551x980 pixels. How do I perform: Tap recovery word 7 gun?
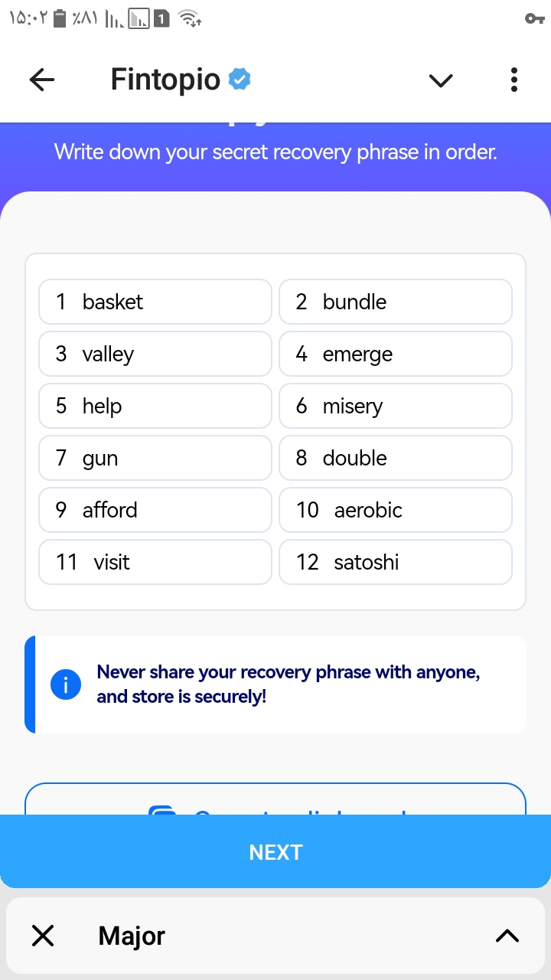click(155, 458)
